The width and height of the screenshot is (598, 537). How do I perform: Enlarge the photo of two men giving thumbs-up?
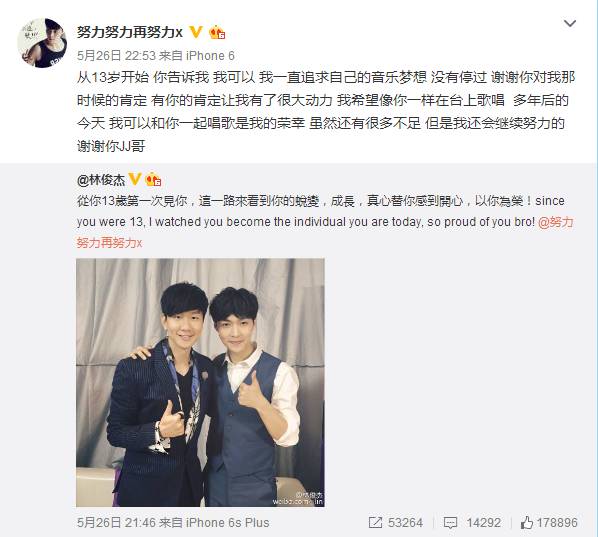point(200,383)
